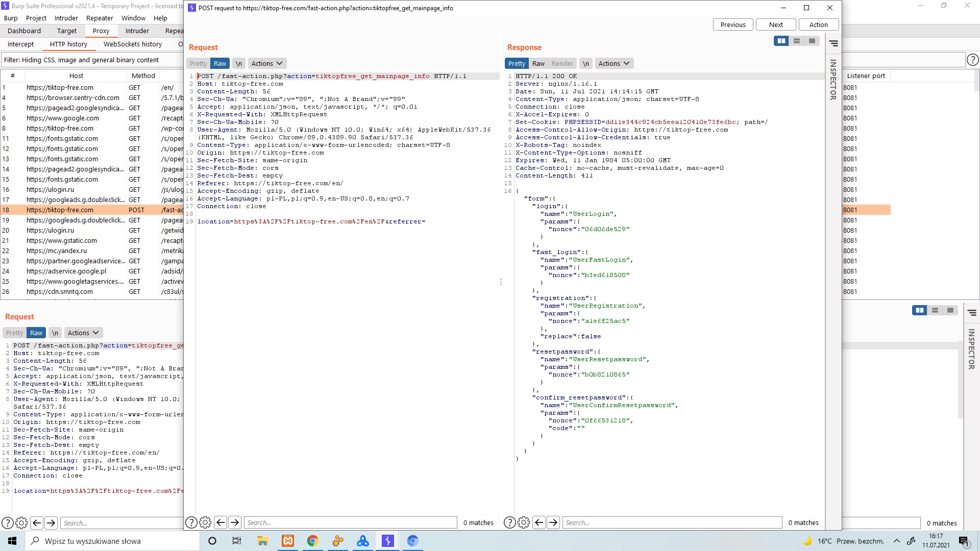Open inspector hamburger menu in popup window
The width and height of the screenshot is (980, 551).
834,43
